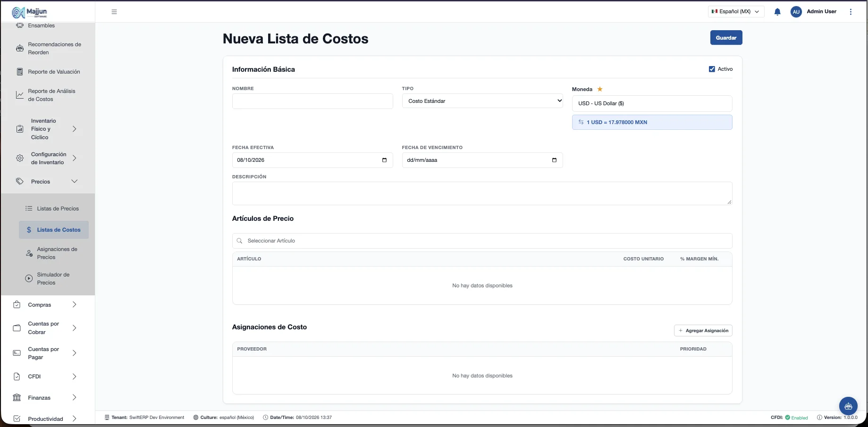Click the Reporte de Valuación calculator icon
Viewport: 868px width, 427px height.
(20, 72)
